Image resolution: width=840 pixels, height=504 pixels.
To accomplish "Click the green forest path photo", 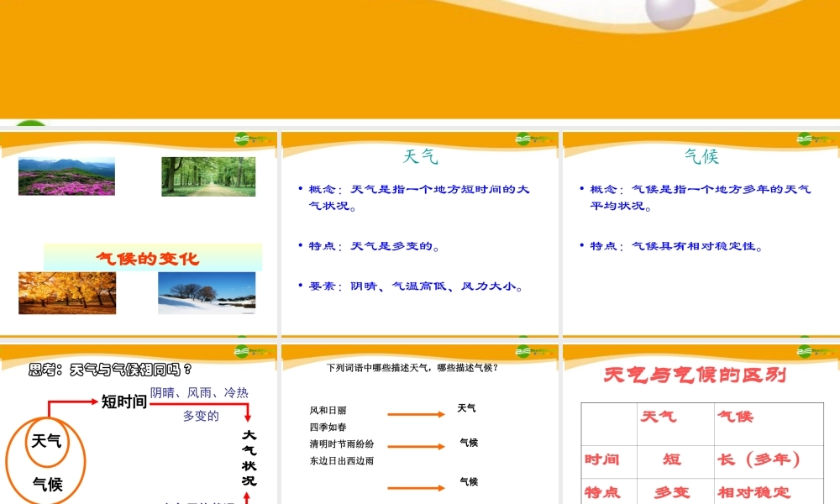I will tap(208, 176).
